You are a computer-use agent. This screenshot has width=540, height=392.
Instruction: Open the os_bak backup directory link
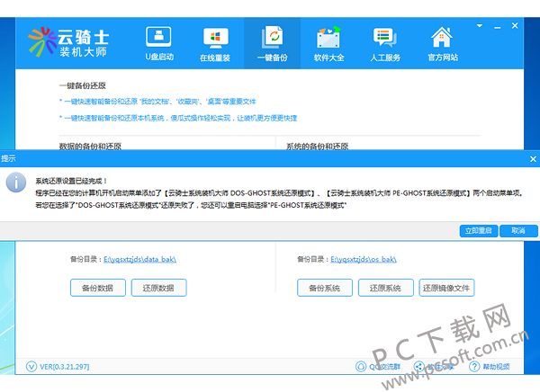click(364, 259)
